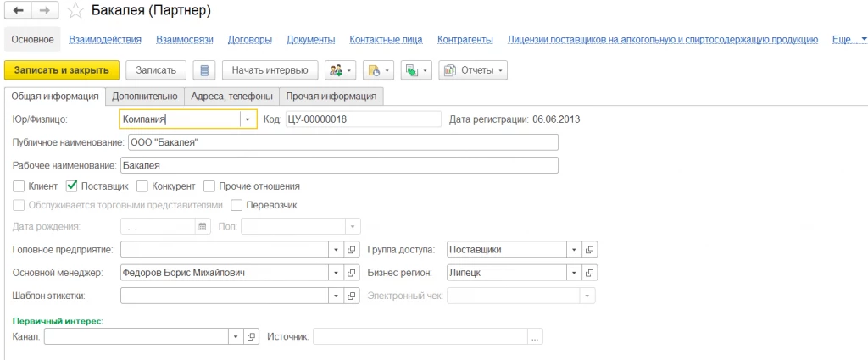
Task: Open the Контрагенты link
Action: [465, 39]
